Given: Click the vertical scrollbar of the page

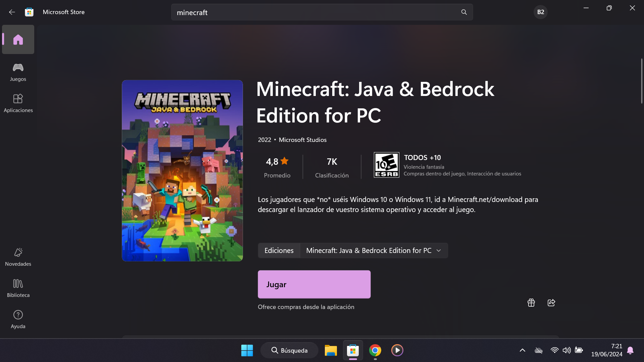Looking at the screenshot, I should pos(641,81).
